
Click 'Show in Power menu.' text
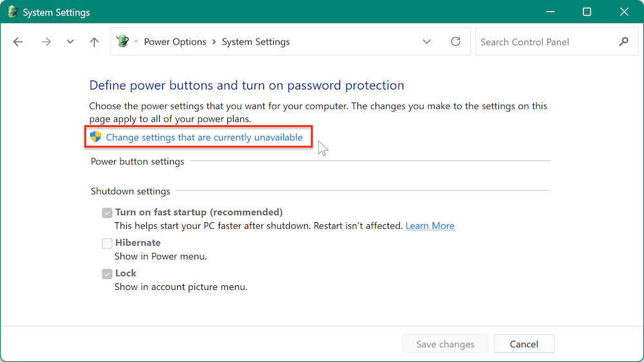(x=160, y=256)
